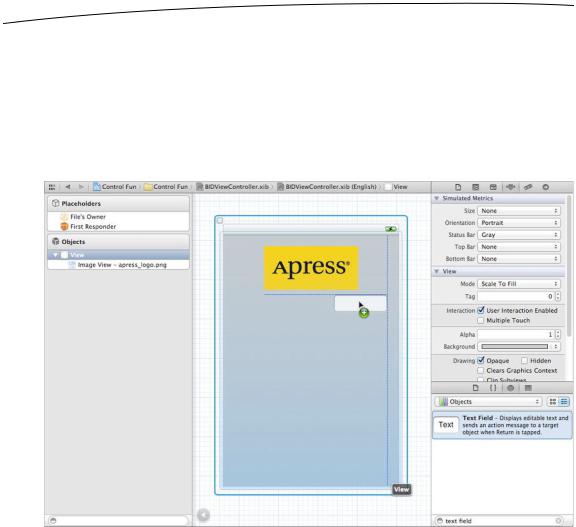The image size is (576, 527).
Task: Click the Objects cube icon
Action: click(x=55, y=242)
